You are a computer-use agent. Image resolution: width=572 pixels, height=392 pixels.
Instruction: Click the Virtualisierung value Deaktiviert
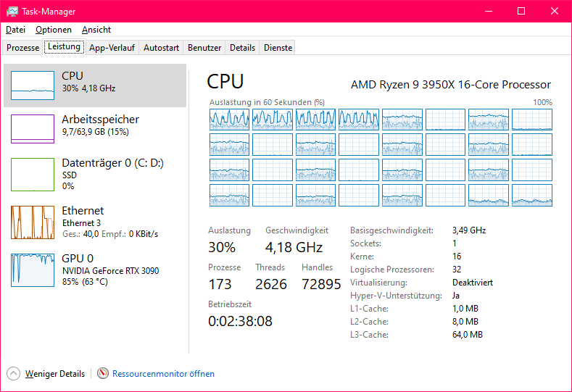473,283
